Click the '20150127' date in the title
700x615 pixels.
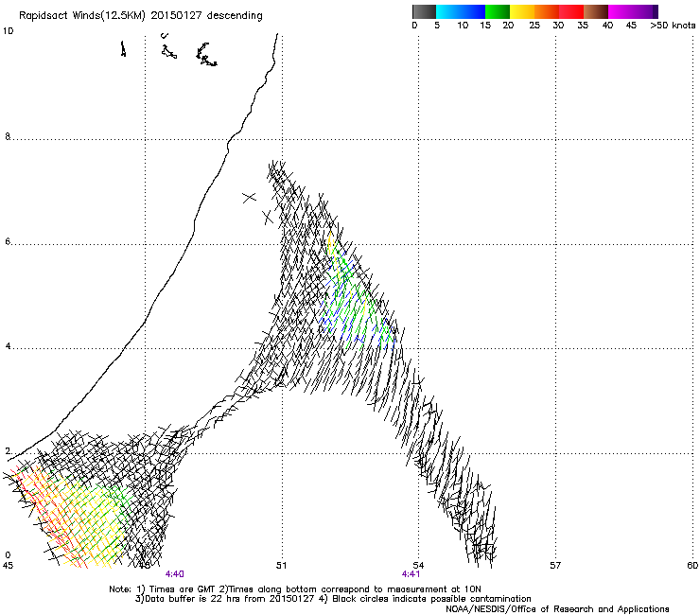coord(176,16)
